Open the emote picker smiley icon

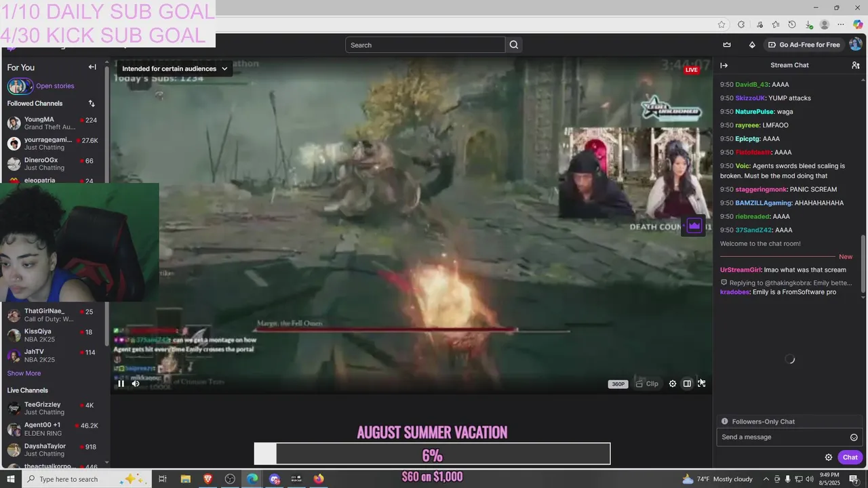(x=854, y=437)
